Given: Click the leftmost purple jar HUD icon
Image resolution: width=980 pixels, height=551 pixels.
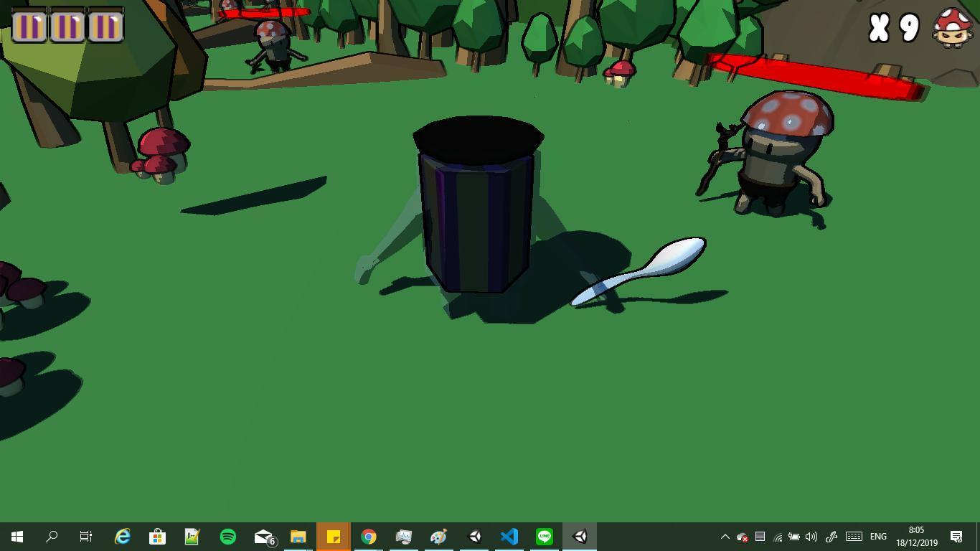Looking at the screenshot, I should (x=29, y=27).
